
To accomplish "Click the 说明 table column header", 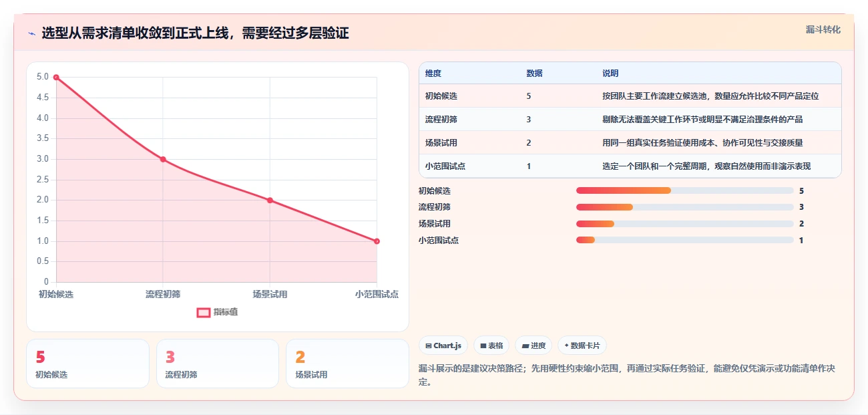I will (x=610, y=74).
